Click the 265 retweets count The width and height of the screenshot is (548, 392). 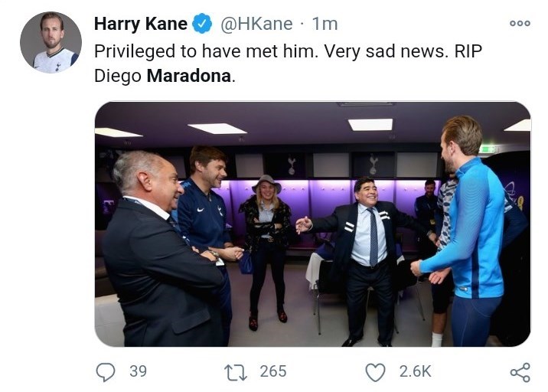272,372
